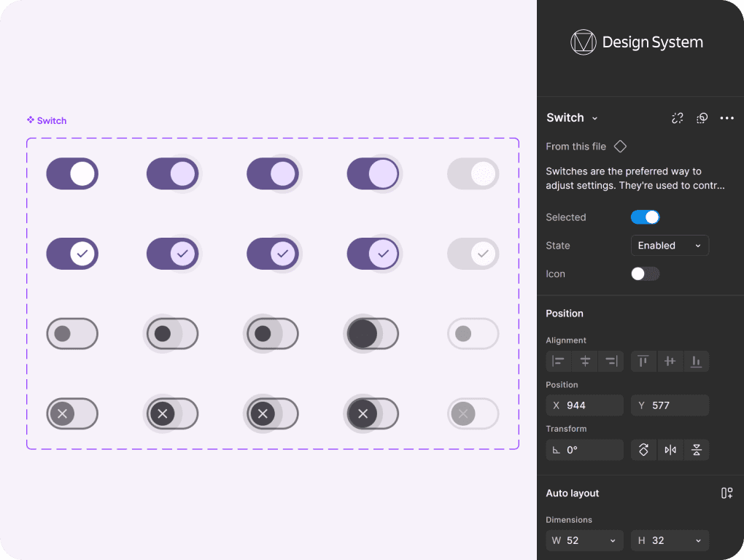Click the X position field 944
The width and height of the screenshot is (744, 560).
pyautogui.click(x=584, y=405)
